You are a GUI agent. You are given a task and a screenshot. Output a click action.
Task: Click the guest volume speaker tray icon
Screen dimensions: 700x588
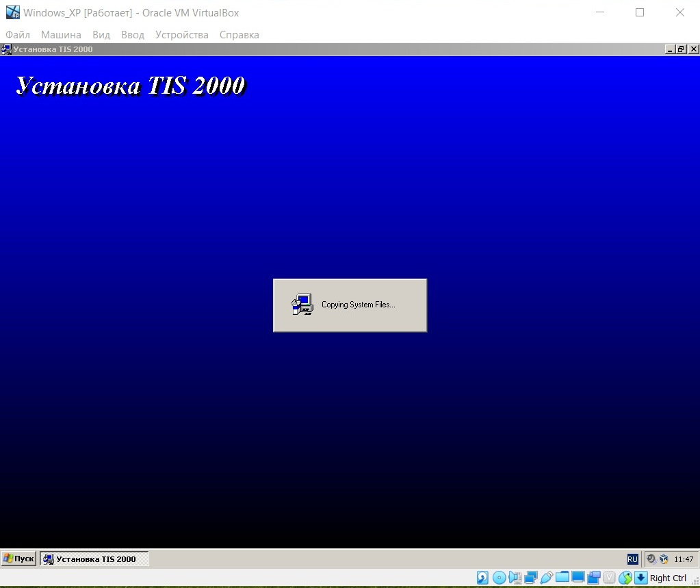[651, 559]
